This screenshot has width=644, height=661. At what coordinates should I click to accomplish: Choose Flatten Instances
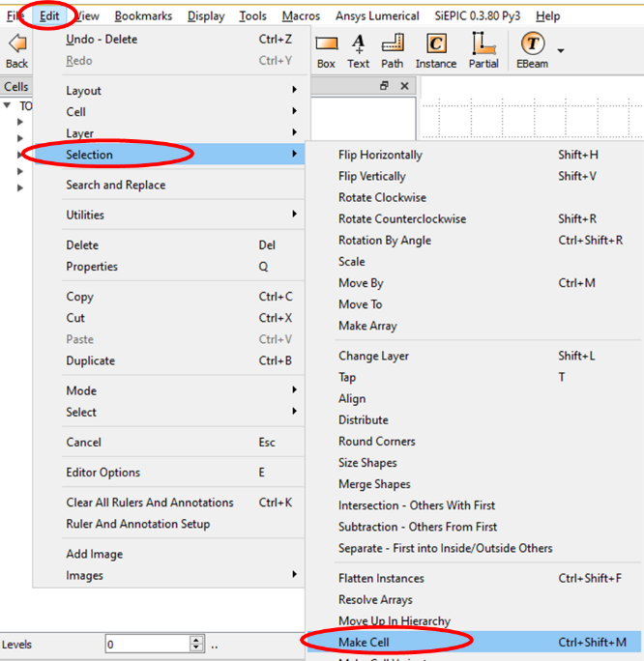click(x=474, y=578)
